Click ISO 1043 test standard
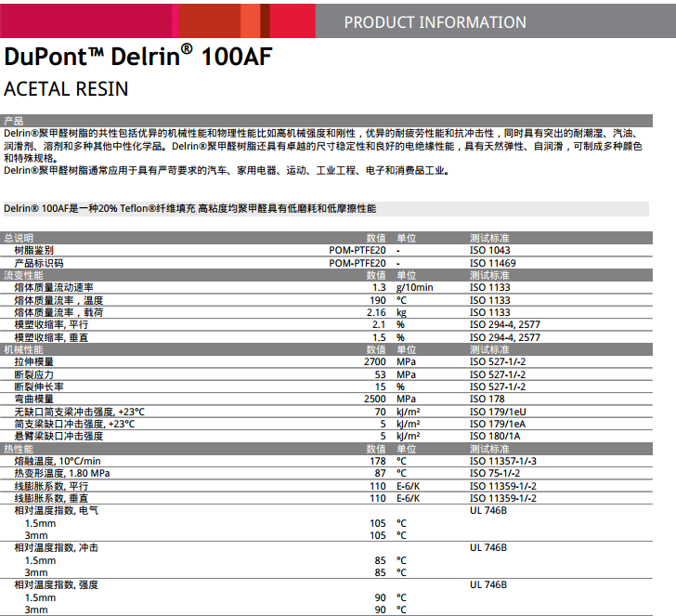 [x=489, y=250]
